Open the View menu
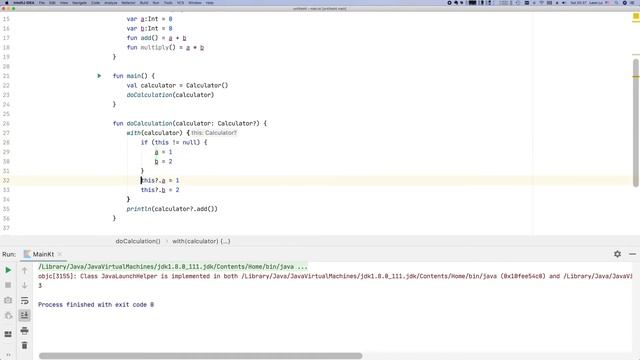 point(64,3)
